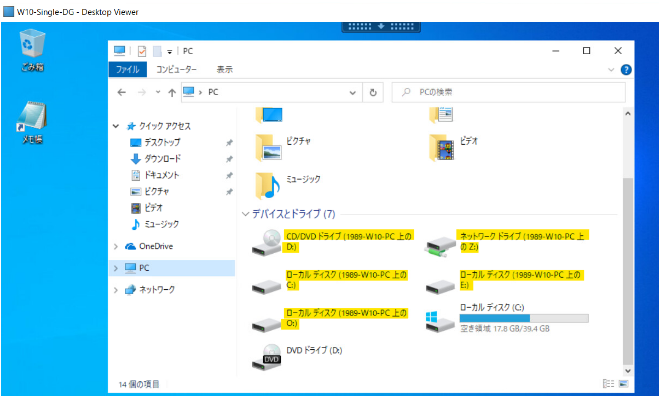
Task: Click the 14 個の項目 status text
Action: tap(139, 384)
